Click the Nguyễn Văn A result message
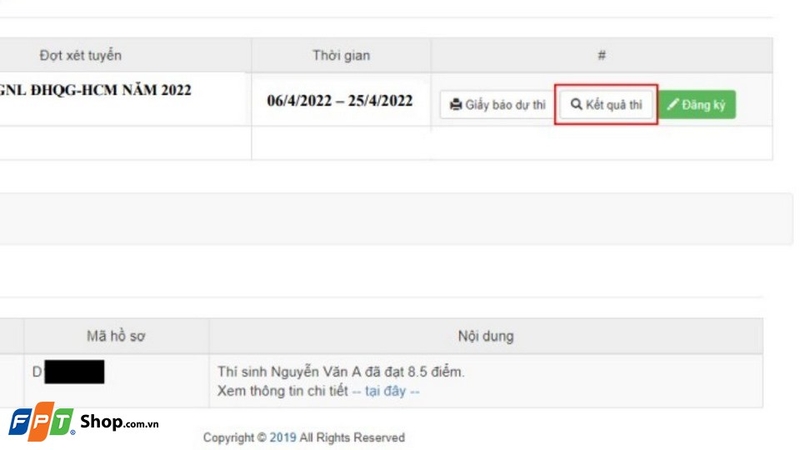Viewport: 800px width, 450px height. (x=341, y=372)
